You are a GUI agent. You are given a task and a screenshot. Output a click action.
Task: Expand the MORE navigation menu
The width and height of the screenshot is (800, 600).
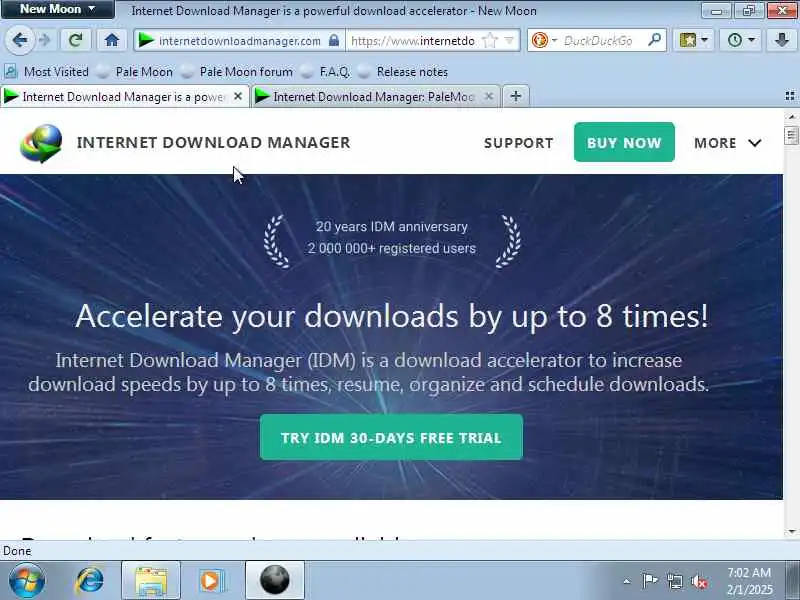coord(728,143)
